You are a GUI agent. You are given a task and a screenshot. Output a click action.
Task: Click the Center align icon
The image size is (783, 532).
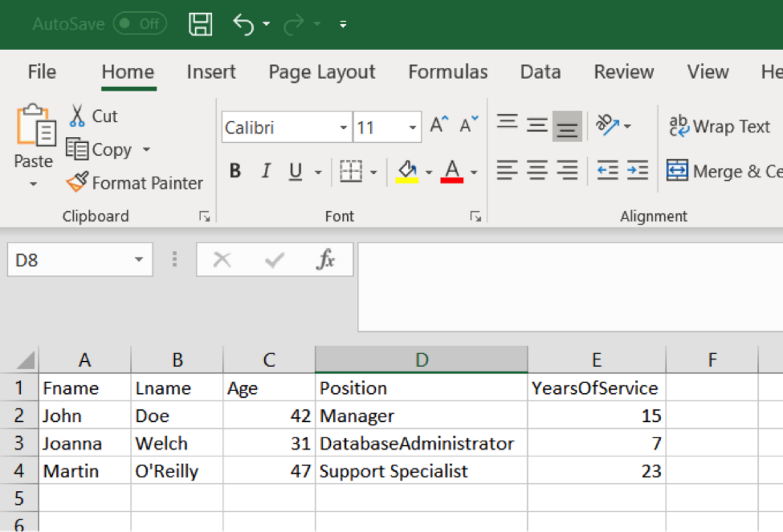tap(538, 171)
